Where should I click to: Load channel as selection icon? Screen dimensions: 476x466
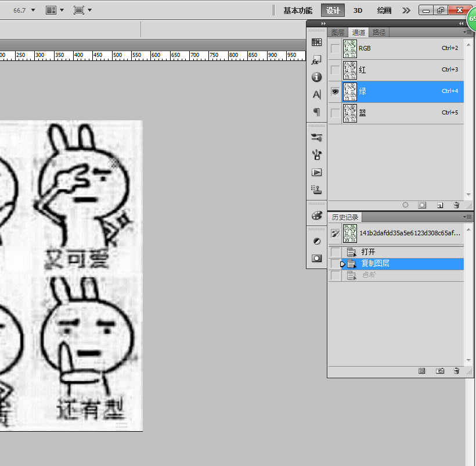point(405,205)
